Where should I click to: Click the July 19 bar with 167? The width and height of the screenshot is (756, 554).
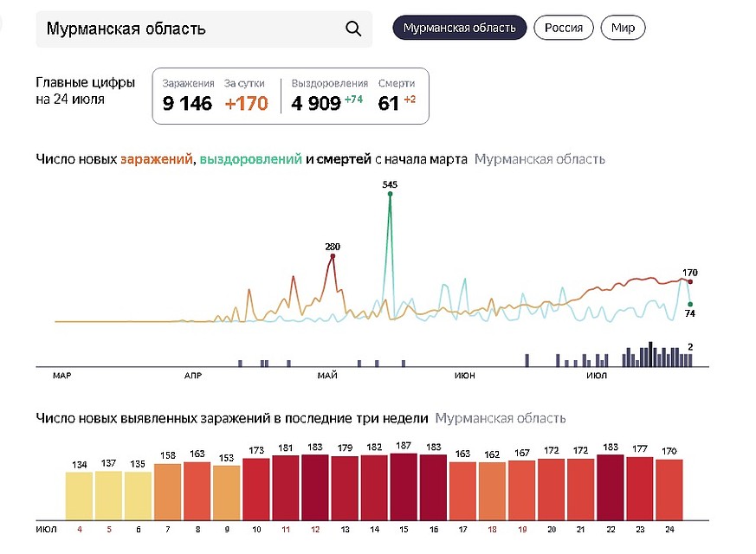point(521,491)
